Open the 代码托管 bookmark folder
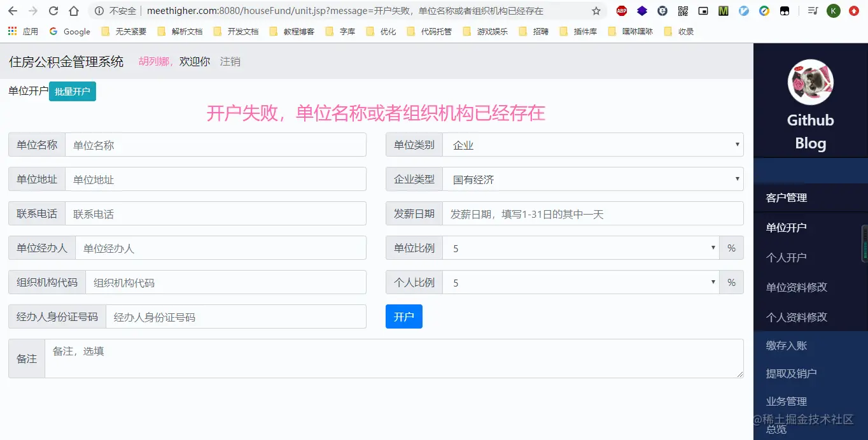868x440 pixels. (x=430, y=31)
